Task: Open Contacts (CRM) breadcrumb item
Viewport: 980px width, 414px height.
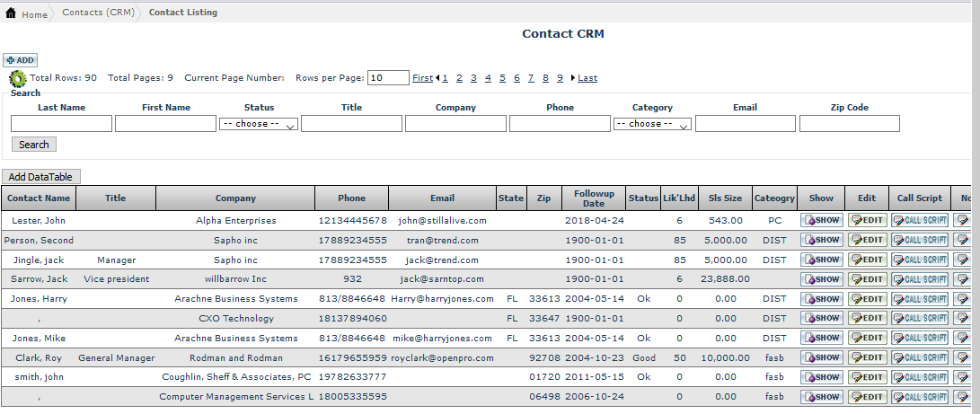Action: (97, 13)
